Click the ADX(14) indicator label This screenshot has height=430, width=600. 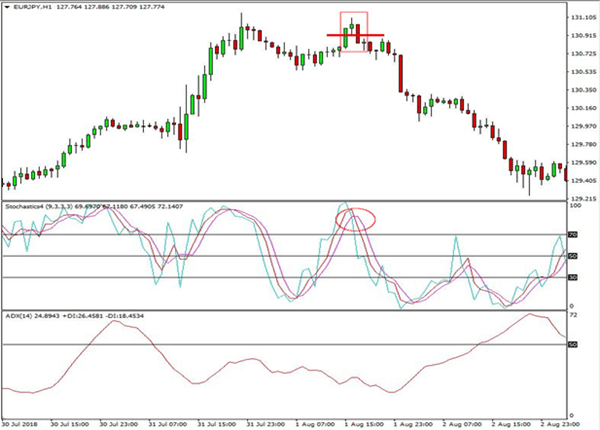(x=16, y=316)
